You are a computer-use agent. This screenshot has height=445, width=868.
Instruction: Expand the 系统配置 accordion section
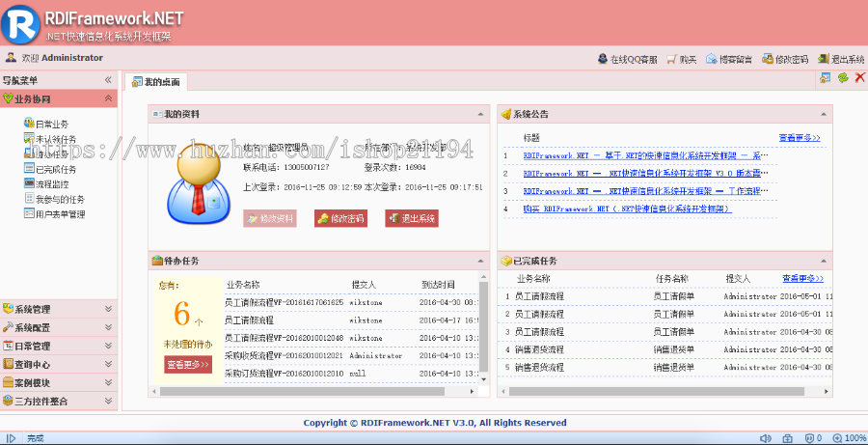[x=108, y=327]
